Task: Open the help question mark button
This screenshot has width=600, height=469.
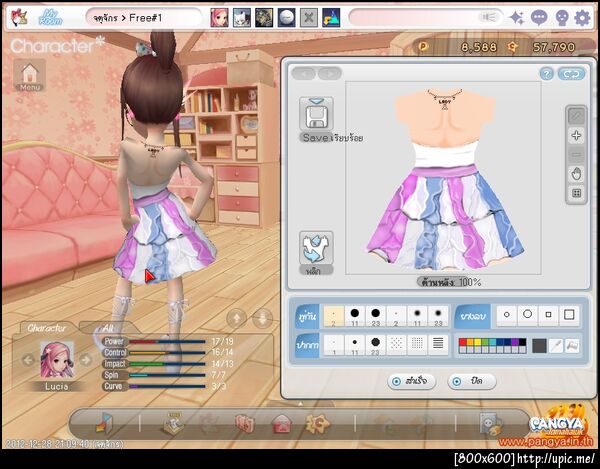Action: [x=547, y=73]
